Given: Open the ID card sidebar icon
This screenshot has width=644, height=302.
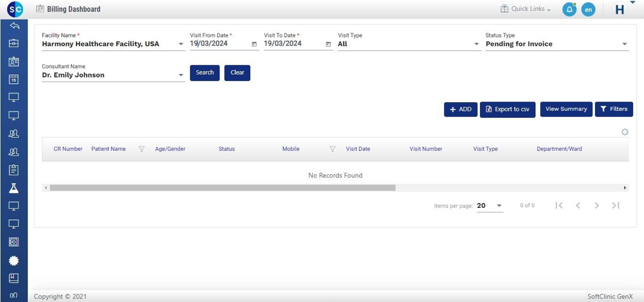Looking at the screenshot, I should (x=14, y=61).
